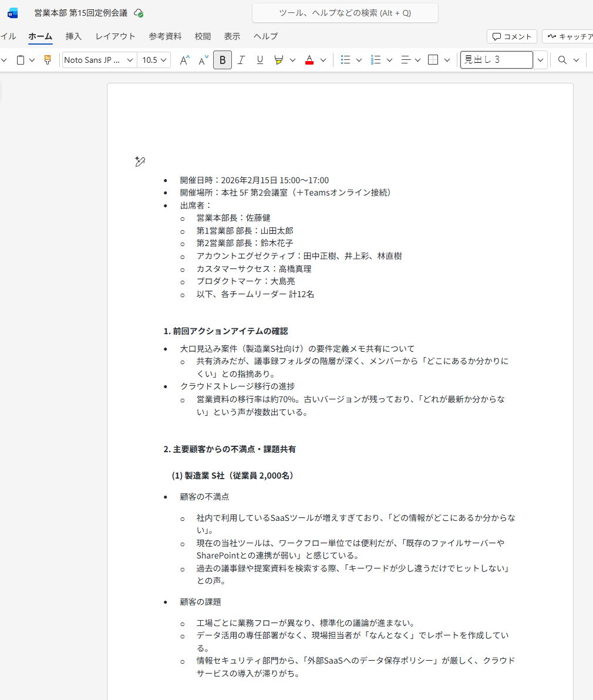Viewport: 593px width, 700px height.
Task: Increase font size with the grow font icon
Action: point(184,60)
